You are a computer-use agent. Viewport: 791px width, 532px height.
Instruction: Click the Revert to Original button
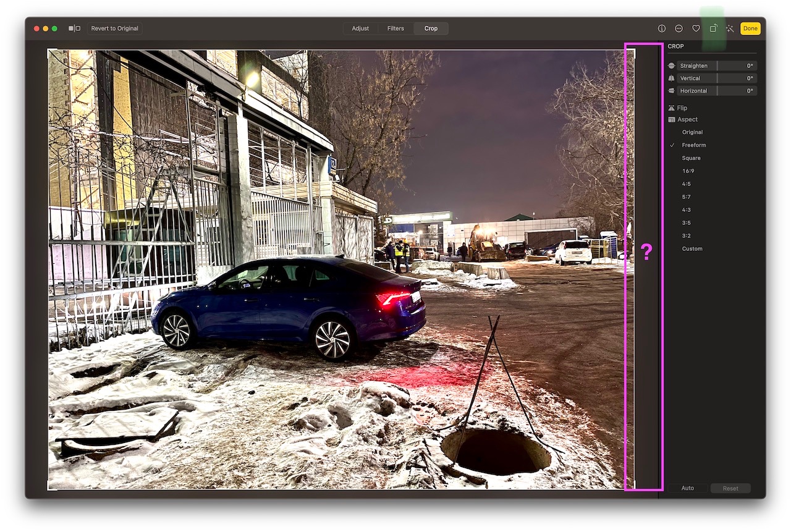(x=115, y=28)
